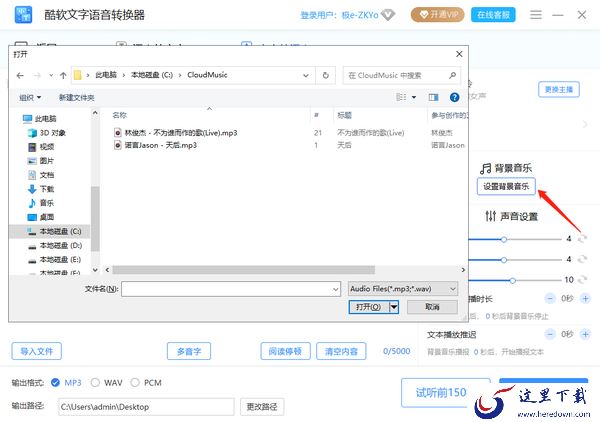Select 视频 folder in tree
The width and height of the screenshot is (600, 422).
click(x=42, y=147)
